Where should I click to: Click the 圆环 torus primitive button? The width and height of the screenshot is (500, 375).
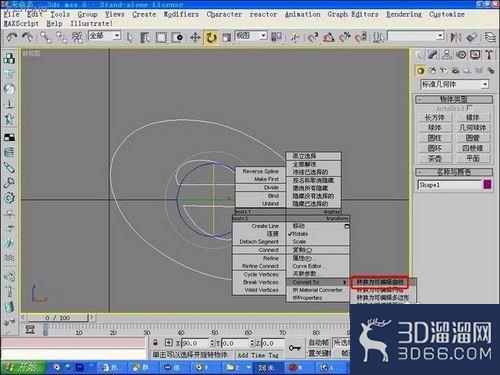[435, 148]
